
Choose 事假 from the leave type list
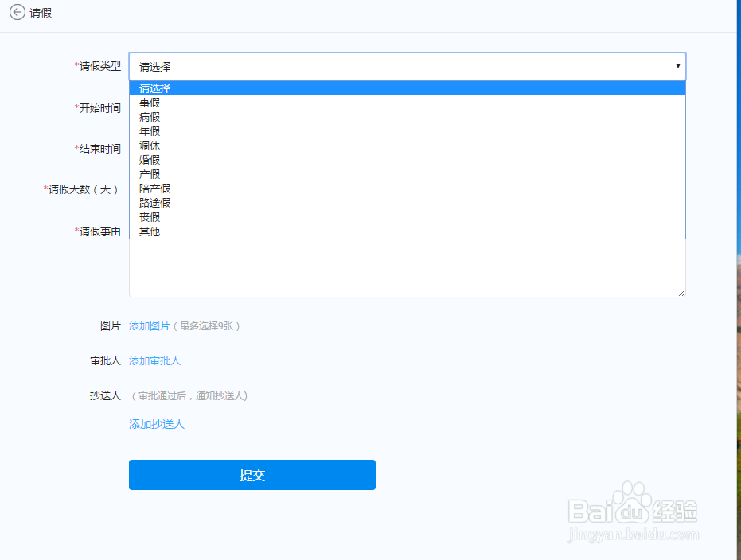tap(408, 103)
